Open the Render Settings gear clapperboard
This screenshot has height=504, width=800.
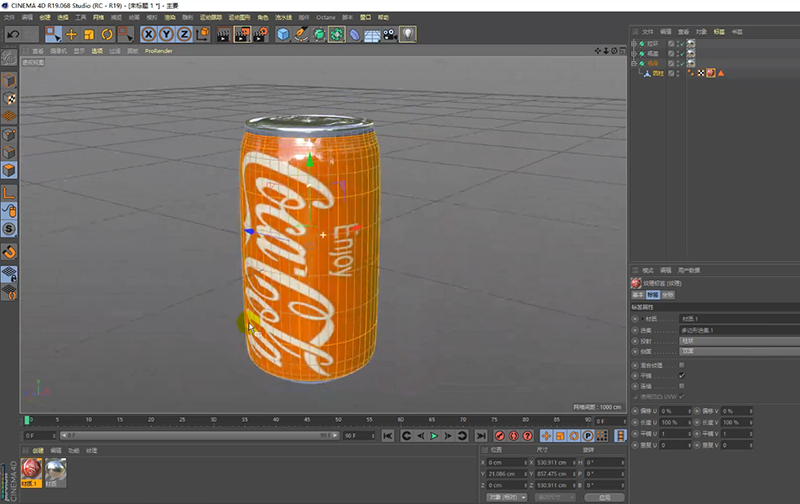[260, 34]
